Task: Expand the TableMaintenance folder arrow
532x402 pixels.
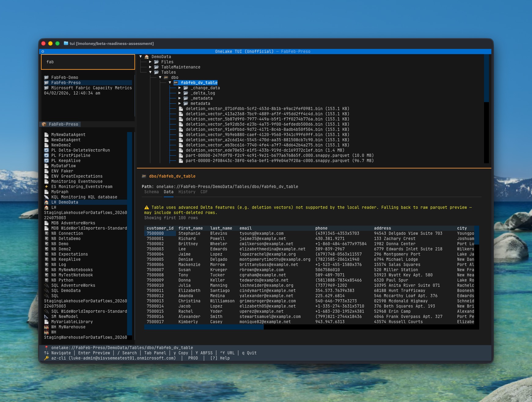Action: (150, 67)
